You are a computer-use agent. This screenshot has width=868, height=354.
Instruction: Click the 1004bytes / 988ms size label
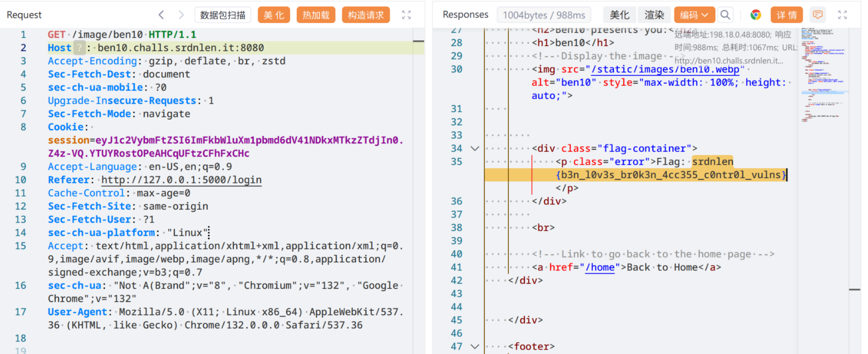(544, 15)
